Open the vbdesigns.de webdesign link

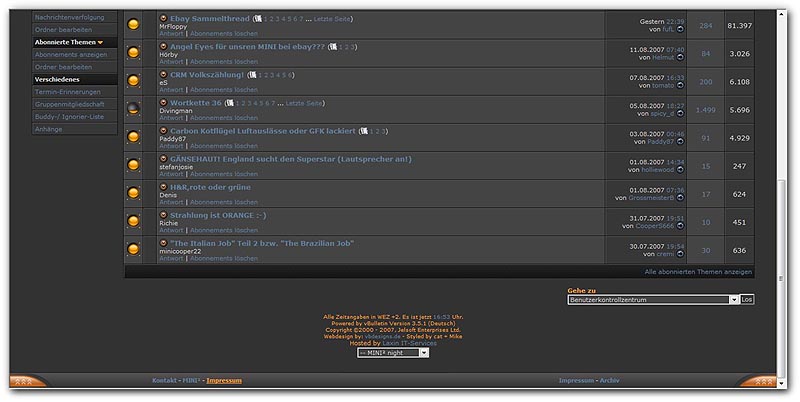383,337
